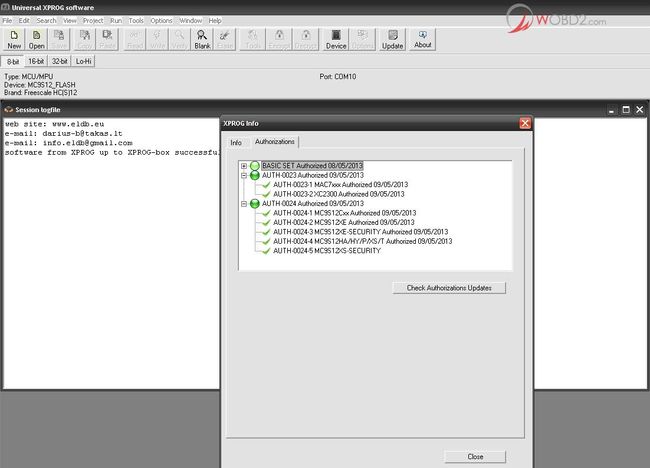The height and width of the screenshot is (468, 650).
Task: Close the Session logfile window
Action: [640, 110]
